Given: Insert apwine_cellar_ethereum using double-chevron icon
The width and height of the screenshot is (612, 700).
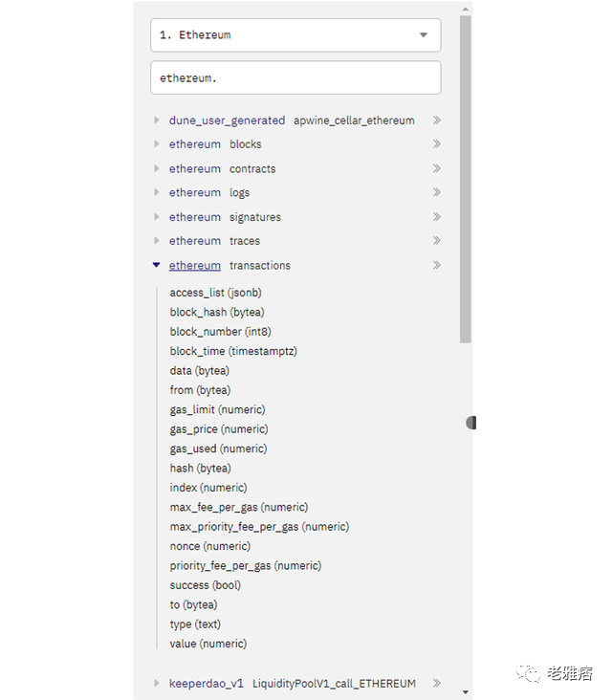Looking at the screenshot, I should click(x=437, y=120).
